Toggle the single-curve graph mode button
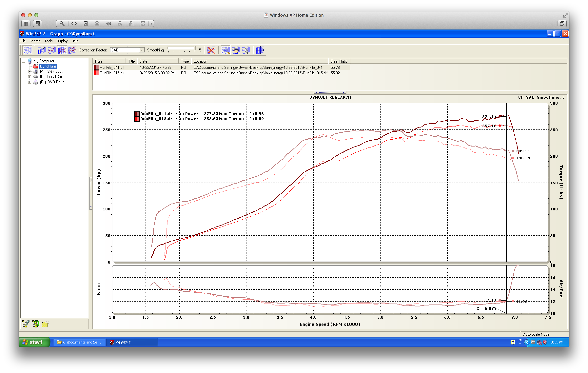The width and height of the screenshot is (588, 373). coord(51,50)
